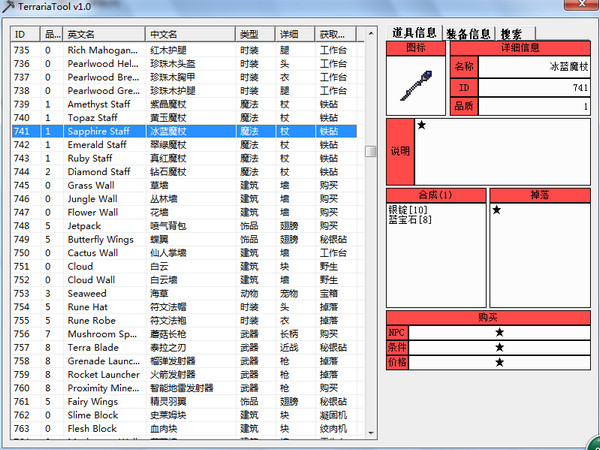Click the ID field showing 741
Screen dimensions: 600x450
(x=534, y=88)
